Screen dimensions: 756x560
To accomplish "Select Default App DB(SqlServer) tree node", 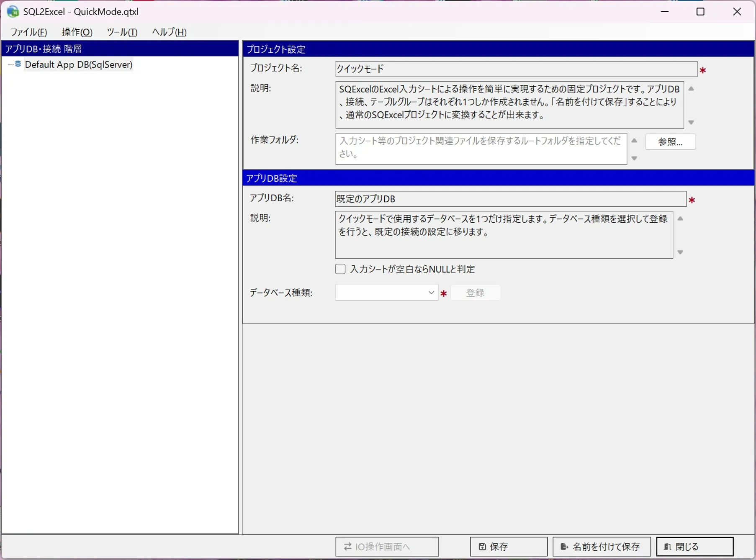I will 79,64.
